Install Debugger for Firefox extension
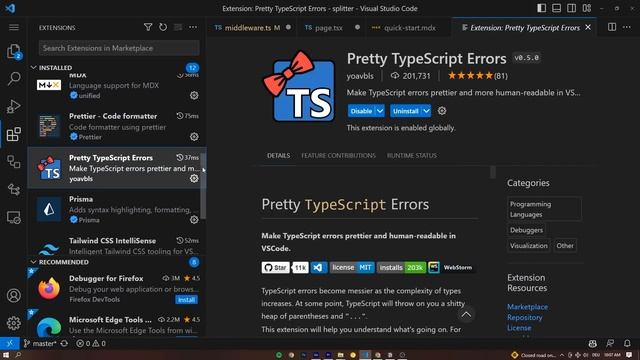Image resolution: width=640 pixels, height=360 pixels. pos(187,300)
